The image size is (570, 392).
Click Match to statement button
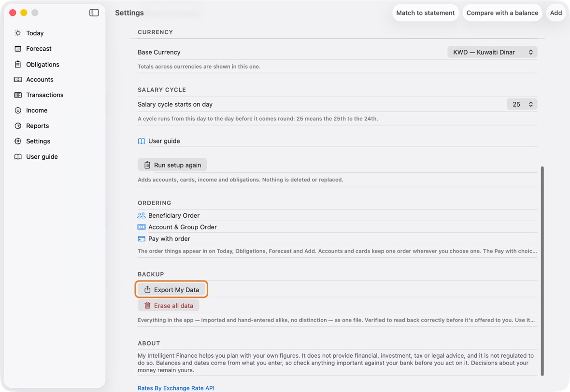425,13
